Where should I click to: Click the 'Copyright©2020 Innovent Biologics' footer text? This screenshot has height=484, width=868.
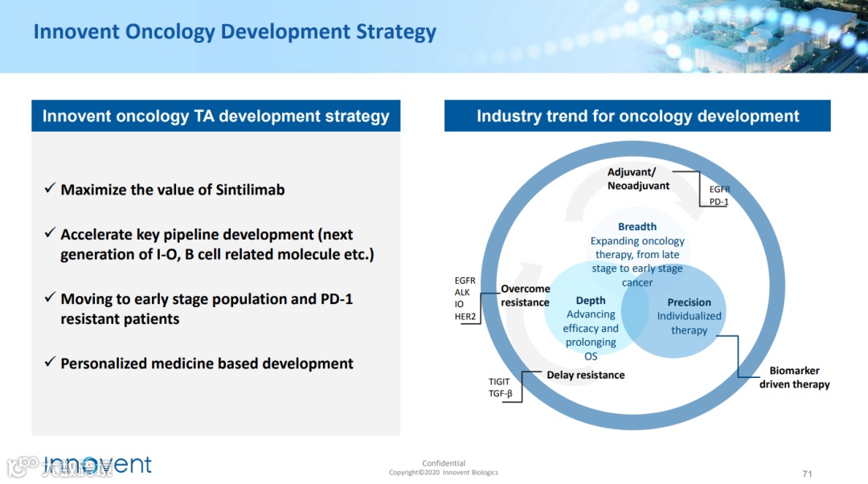[x=444, y=473]
